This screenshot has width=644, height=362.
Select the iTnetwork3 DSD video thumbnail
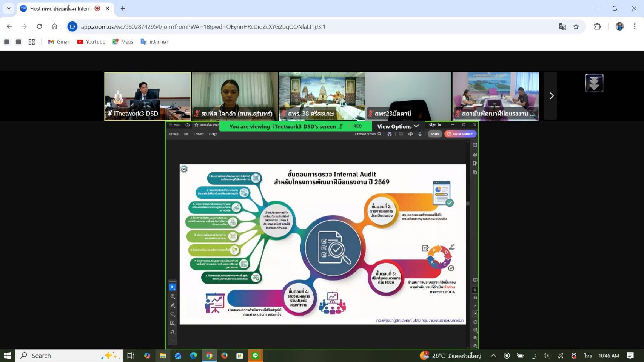pyautogui.click(x=148, y=96)
